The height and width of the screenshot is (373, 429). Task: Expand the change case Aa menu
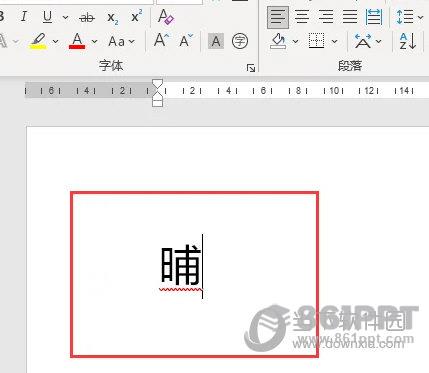121,41
